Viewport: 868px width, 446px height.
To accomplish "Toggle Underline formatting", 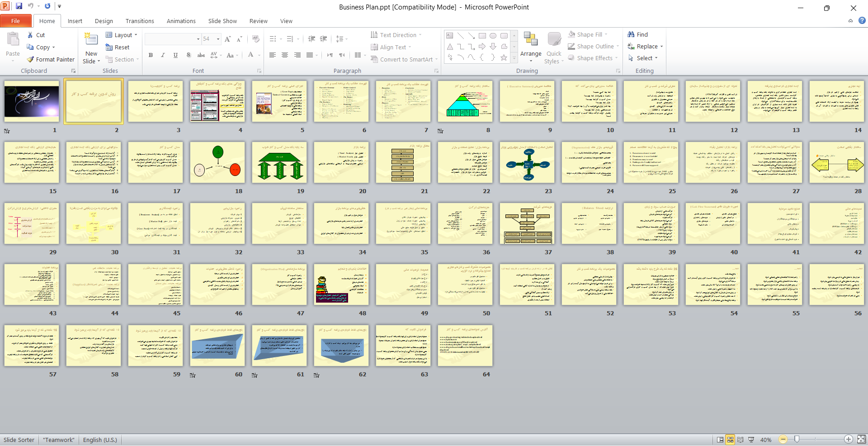I will (x=175, y=55).
